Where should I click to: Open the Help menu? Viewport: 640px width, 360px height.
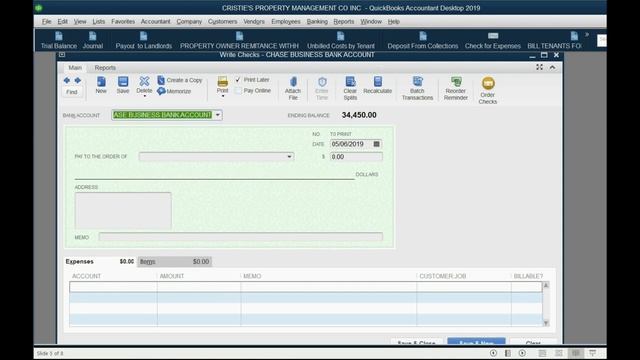pyautogui.click(x=393, y=22)
